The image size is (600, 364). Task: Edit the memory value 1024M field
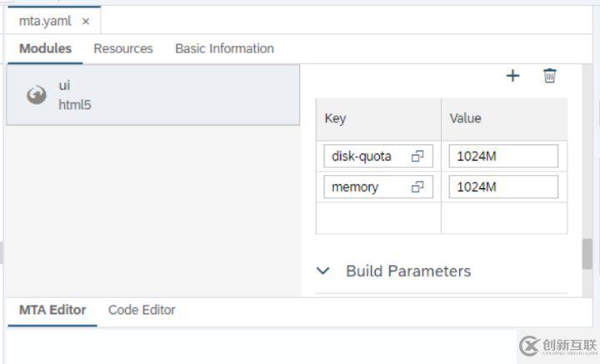[503, 187]
